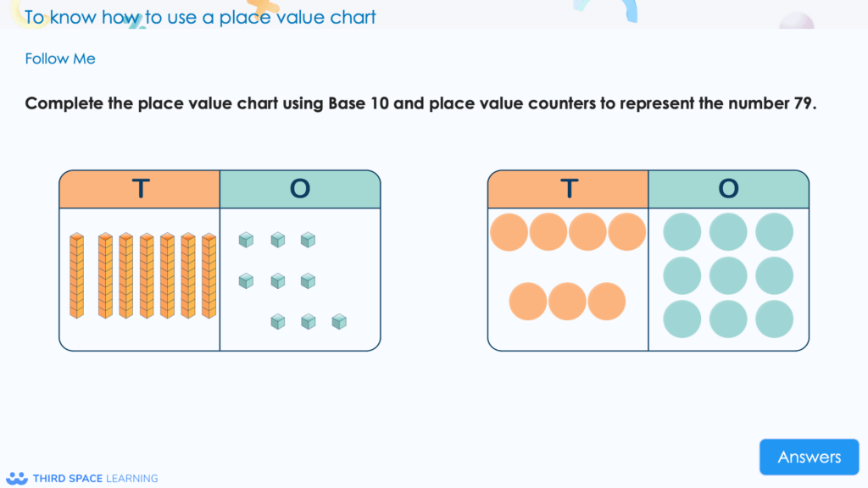Collapse the T header on right chart
The image size is (868, 488).
point(567,189)
